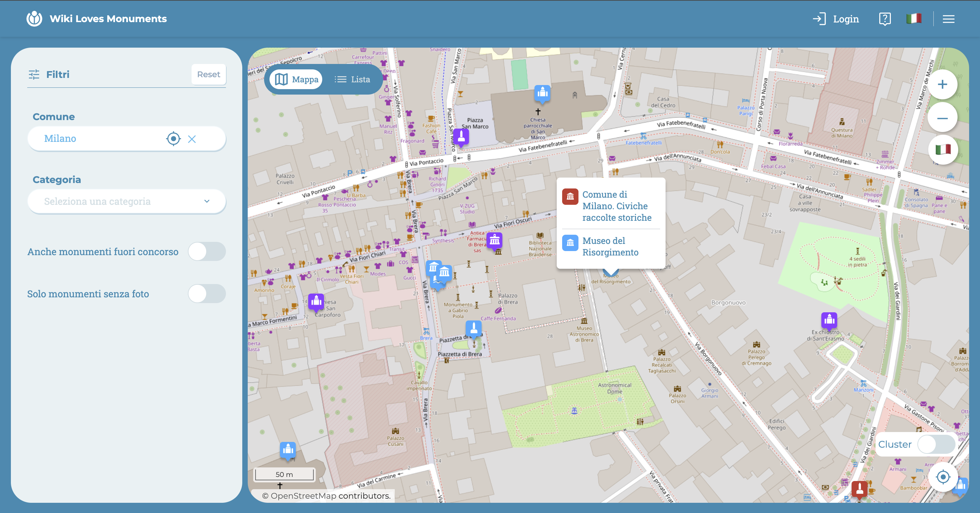Zoom in with the plus button

(942, 84)
